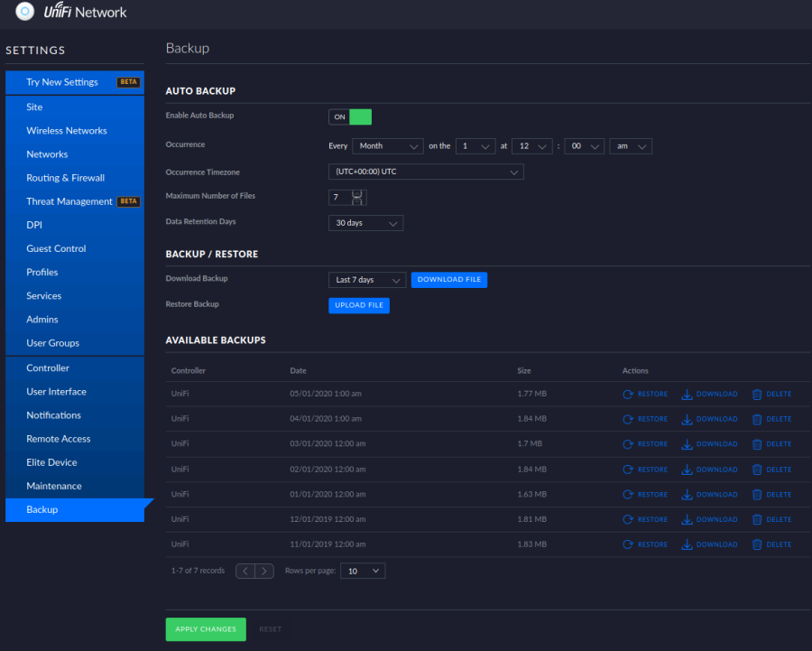Click restore icon for 01/01/2020 backup
The image size is (812, 651).
tap(628, 495)
